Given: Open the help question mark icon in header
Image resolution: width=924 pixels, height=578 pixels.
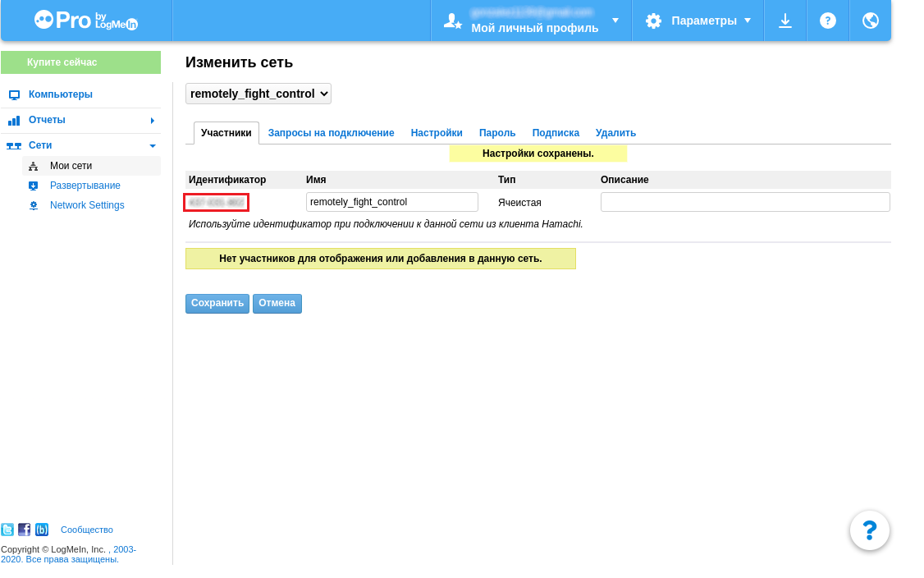Looking at the screenshot, I should point(828,21).
